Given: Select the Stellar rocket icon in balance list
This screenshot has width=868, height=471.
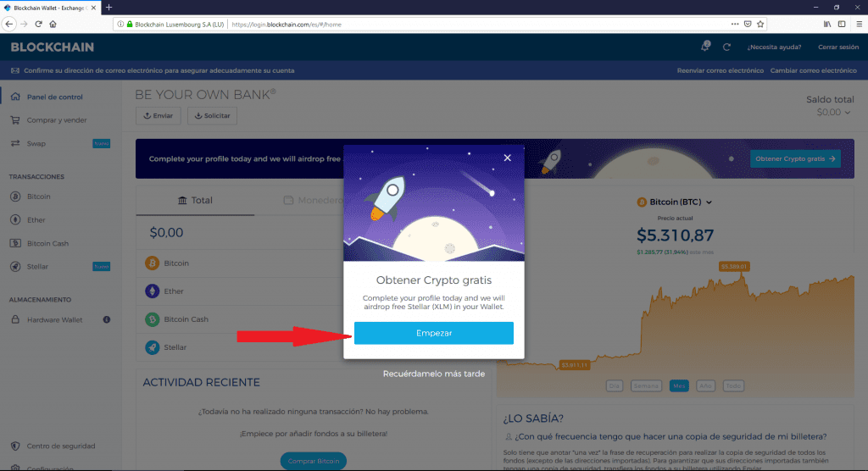Looking at the screenshot, I should point(153,347).
